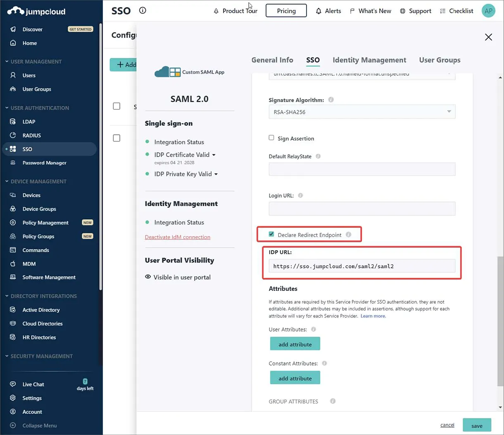Click add attribute under Constant Attributes

(x=295, y=378)
